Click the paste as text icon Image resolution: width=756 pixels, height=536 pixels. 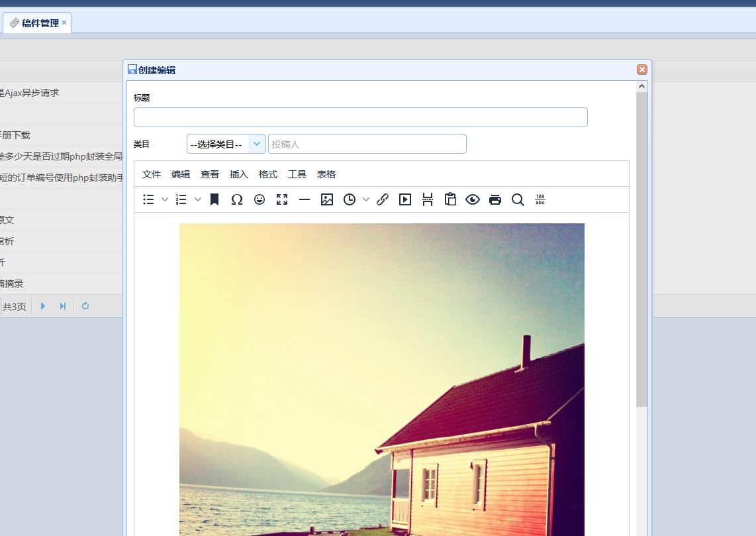[x=450, y=199]
